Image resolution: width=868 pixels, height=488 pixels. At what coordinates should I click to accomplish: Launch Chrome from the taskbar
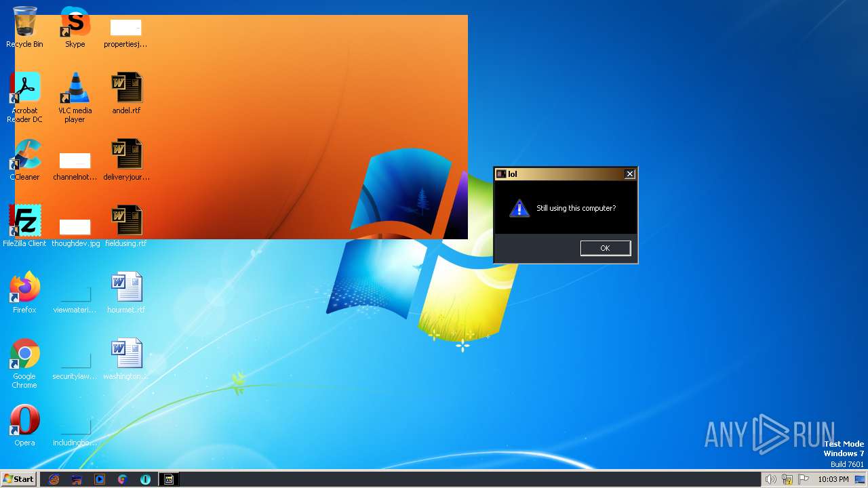click(123, 479)
